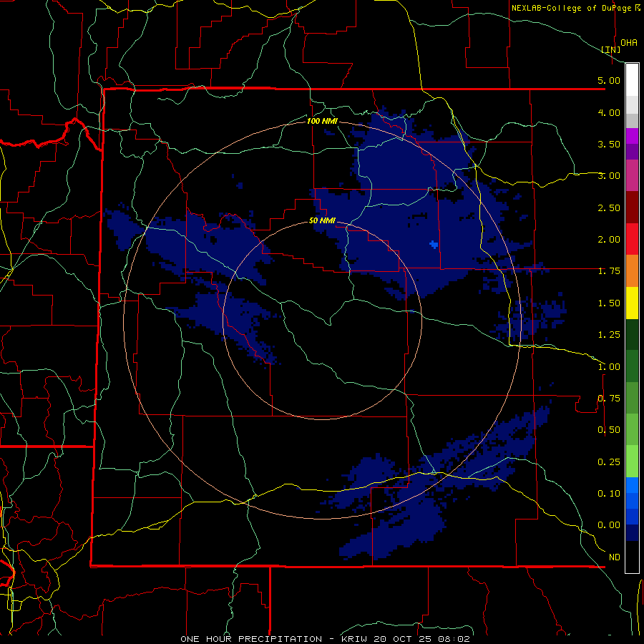Image resolution: width=644 pixels, height=644 pixels.
Task: Select the yellow swatch in the color scale
Action: pyautogui.click(x=632, y=303)
